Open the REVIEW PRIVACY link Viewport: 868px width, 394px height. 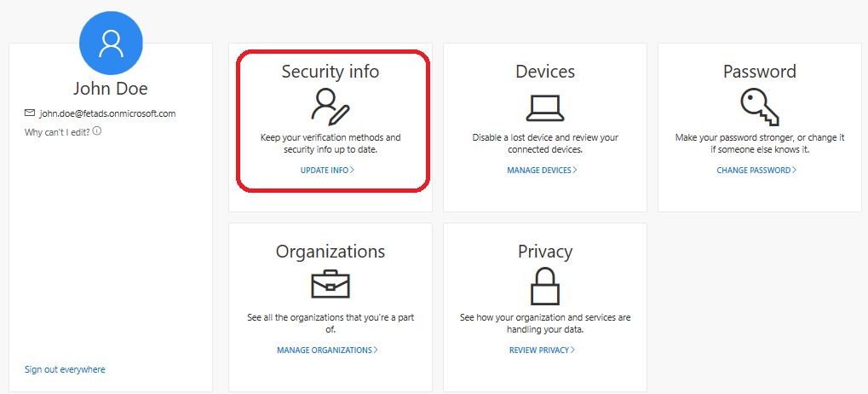coord(542,351)
